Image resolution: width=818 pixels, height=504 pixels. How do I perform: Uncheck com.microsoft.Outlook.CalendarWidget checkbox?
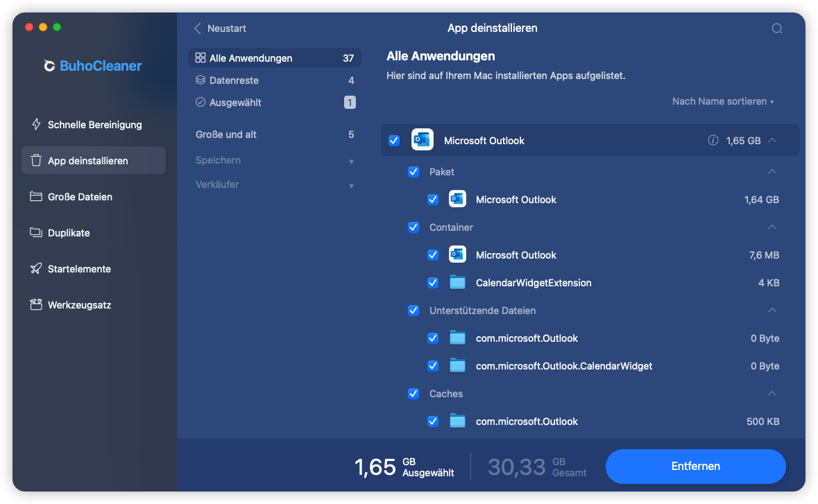(x=432, y=366)
